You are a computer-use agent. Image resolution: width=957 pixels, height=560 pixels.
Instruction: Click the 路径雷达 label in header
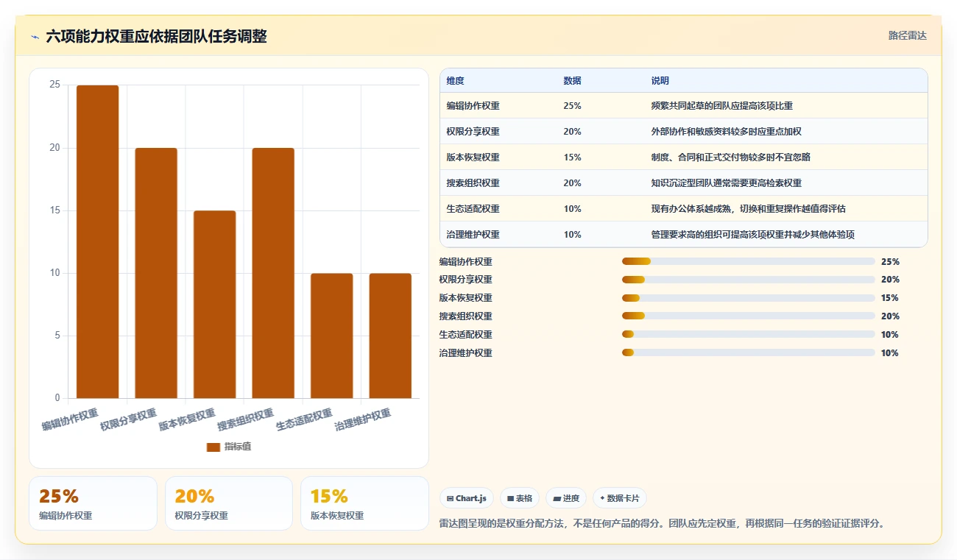(x=907, y=35)
